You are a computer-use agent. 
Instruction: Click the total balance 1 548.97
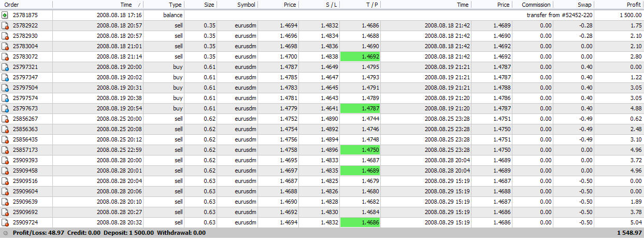point(629,233)
